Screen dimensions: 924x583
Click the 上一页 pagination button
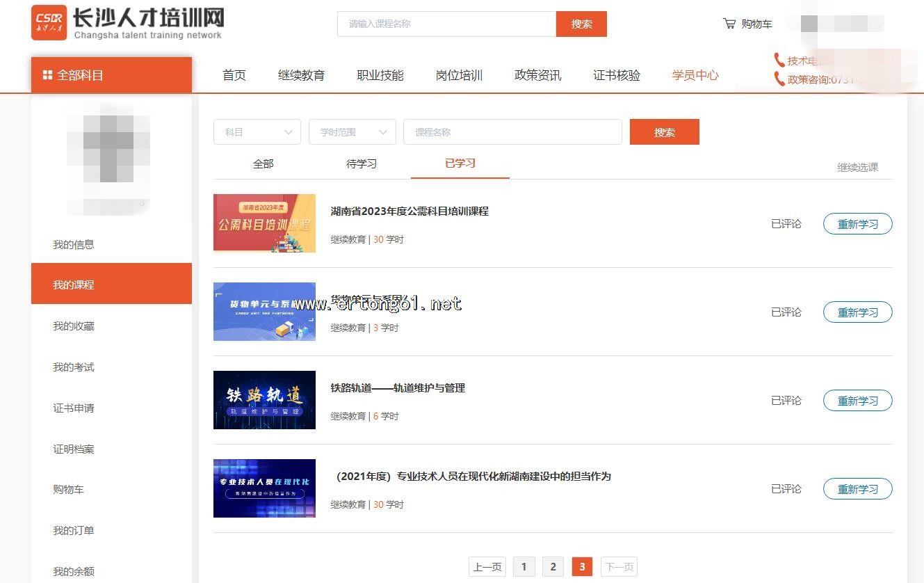(487, 567)
